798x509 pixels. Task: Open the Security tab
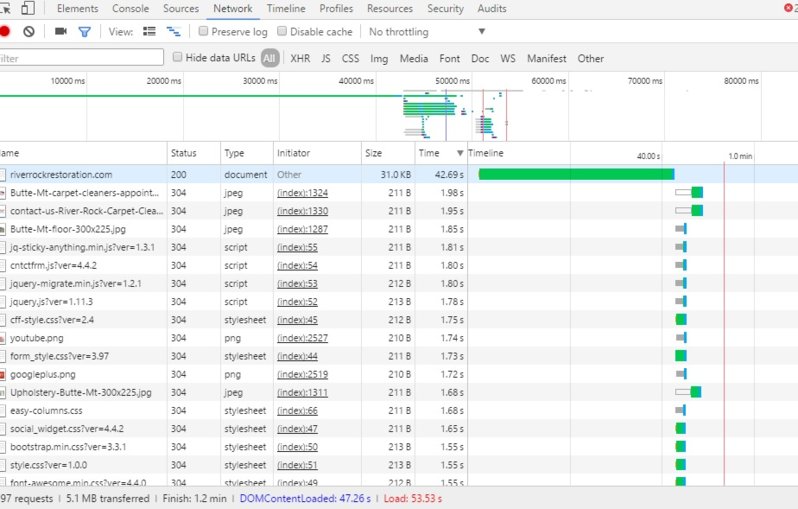pyautogui.click(x=445, y=9)
